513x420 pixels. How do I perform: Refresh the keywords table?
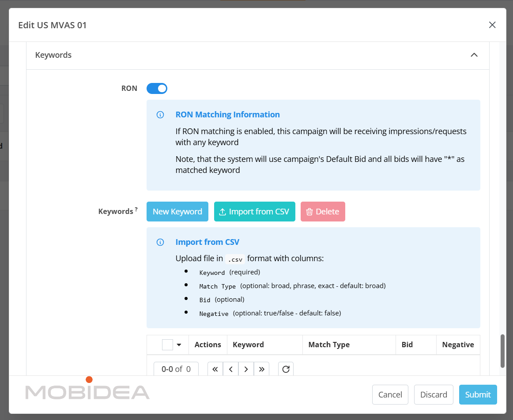coord(286,369)
